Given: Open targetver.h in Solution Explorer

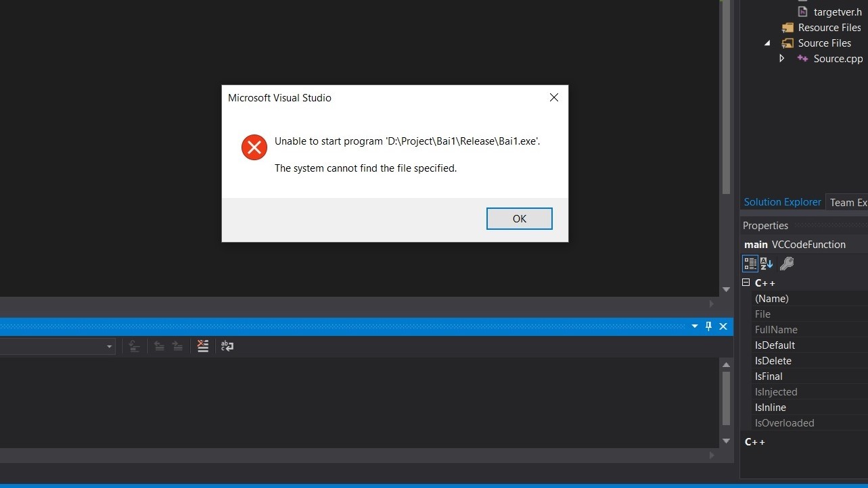Looking at the screenshot, I should coord(838,11).
